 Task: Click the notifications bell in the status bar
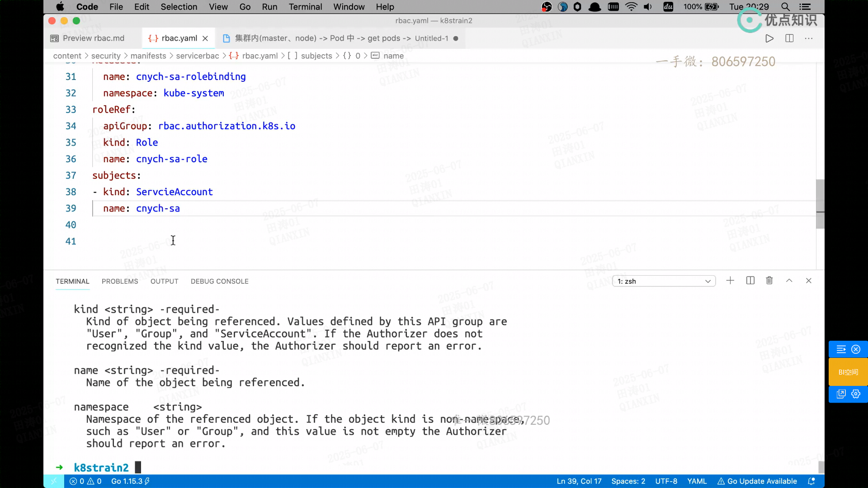pyautogui.click(x=811, y=481)
